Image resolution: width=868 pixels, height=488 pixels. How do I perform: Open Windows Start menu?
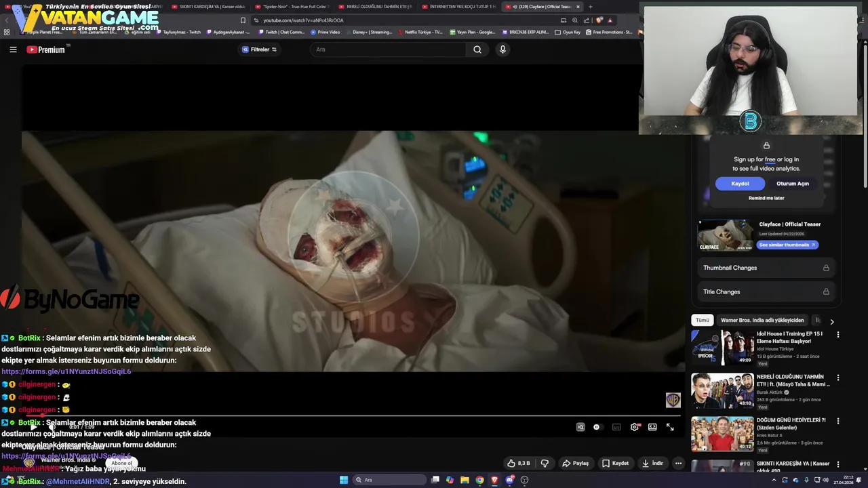click(344, 480)
